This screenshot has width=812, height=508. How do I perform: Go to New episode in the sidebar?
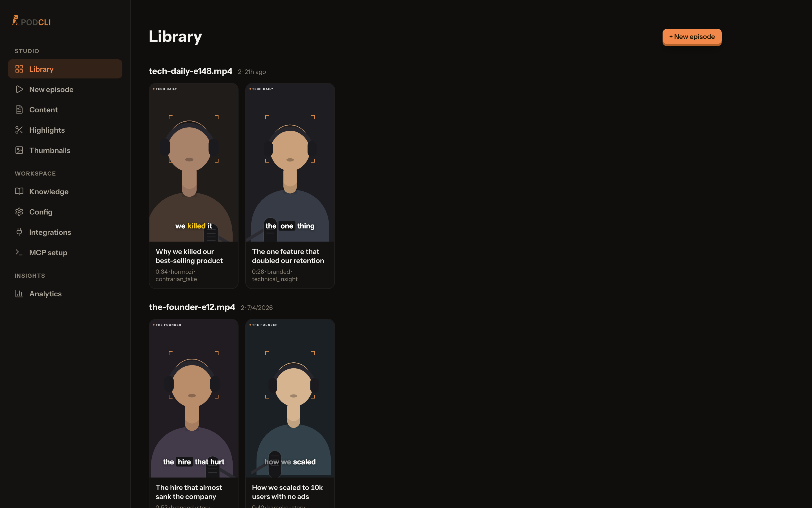point(51,89)
